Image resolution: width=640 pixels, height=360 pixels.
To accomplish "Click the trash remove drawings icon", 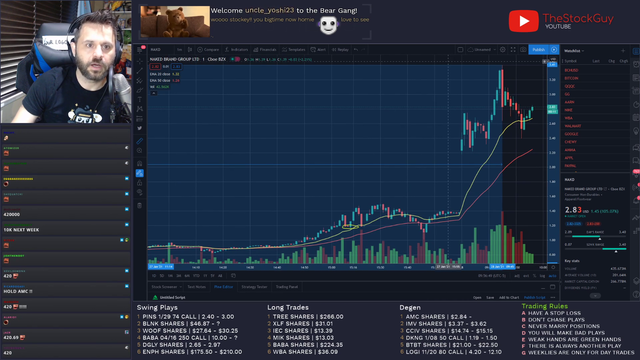I will pos(140,205).
